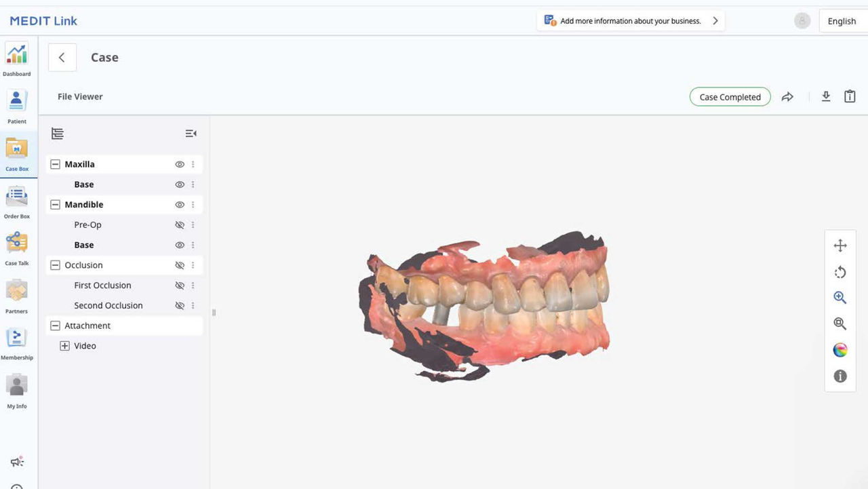
Task: Go back using the Case back arrow
Action: (62, 58)
